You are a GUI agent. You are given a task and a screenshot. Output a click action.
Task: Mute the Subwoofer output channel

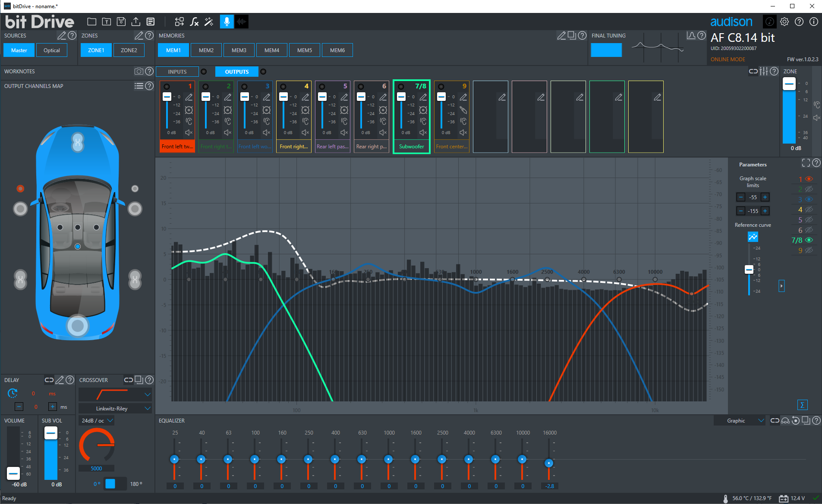coord(423,132)
